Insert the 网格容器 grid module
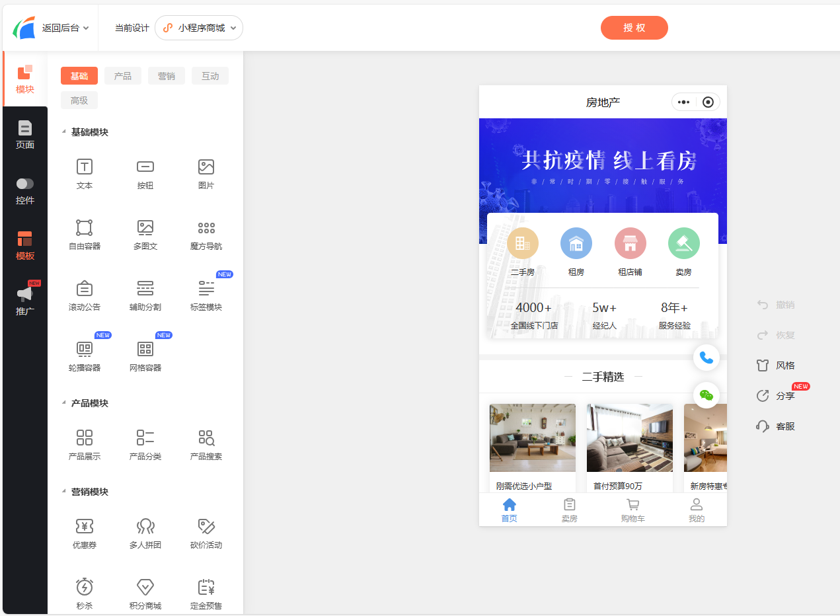This screenshot has width=840, height=616. pos(145,356)
